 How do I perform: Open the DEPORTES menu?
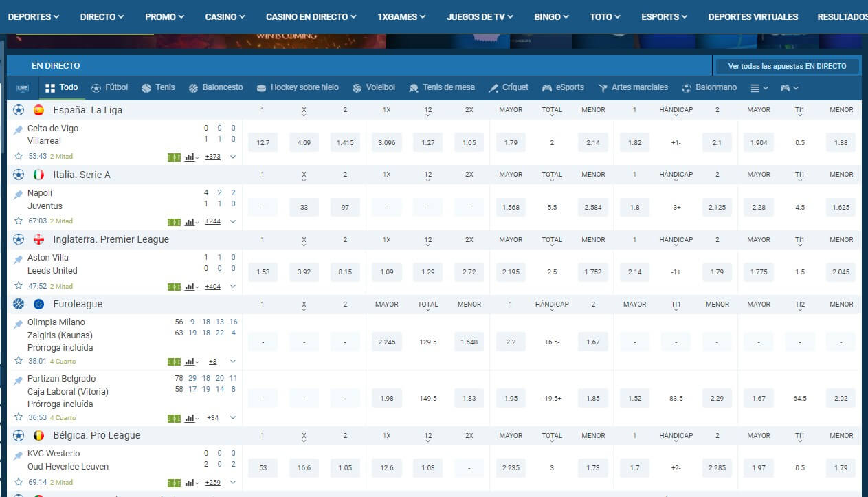coord(34,16)
